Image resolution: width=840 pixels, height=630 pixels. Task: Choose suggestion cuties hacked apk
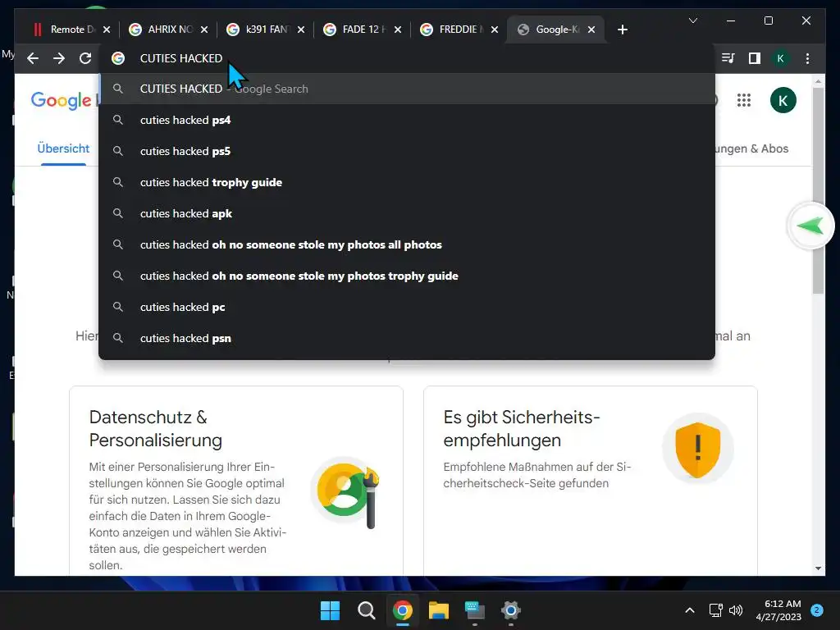[407, 213]
